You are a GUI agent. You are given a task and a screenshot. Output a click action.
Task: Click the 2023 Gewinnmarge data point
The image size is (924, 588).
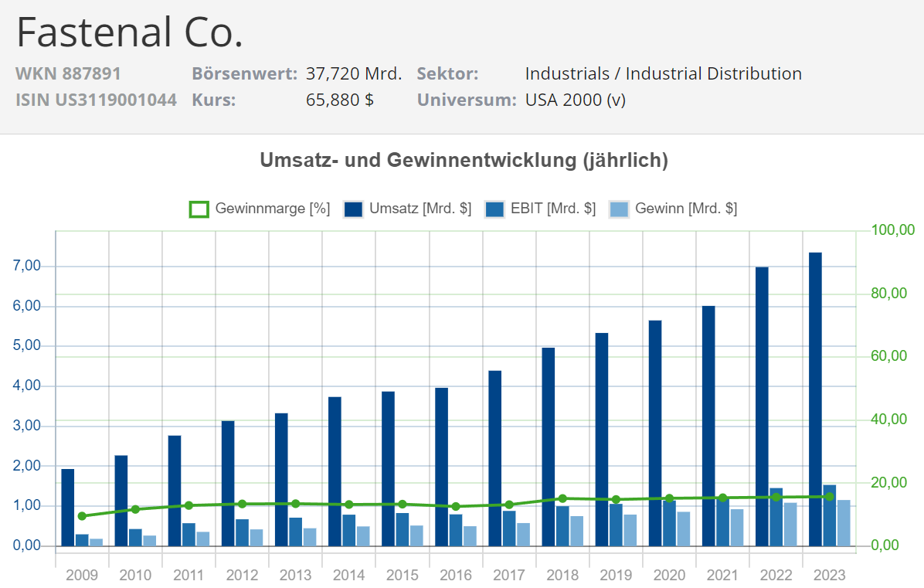pyautogui.click(x=829, y=497)
